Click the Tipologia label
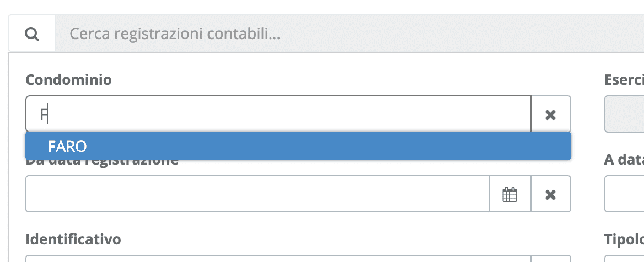 [624, 239]
